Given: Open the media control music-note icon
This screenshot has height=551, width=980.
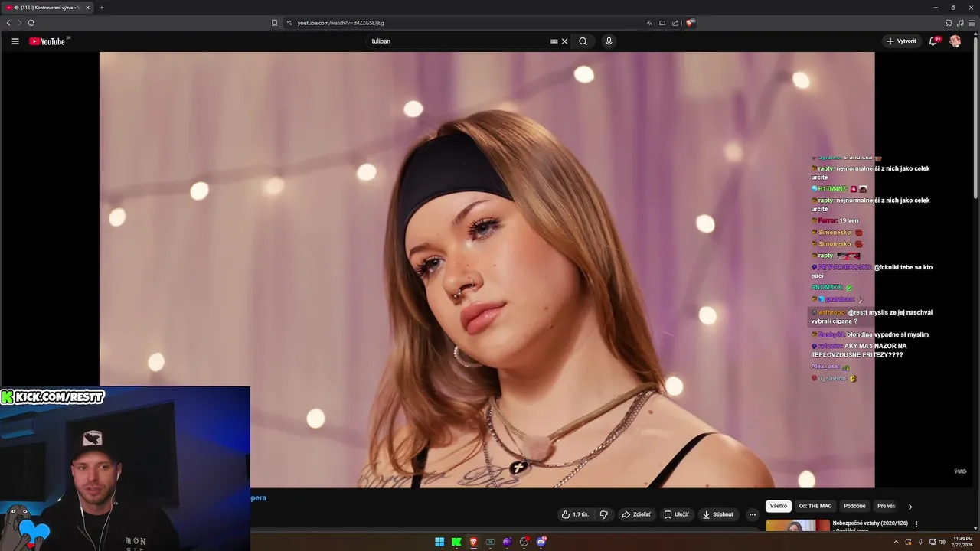Looking at the screenshot, I should click(960, 23).
